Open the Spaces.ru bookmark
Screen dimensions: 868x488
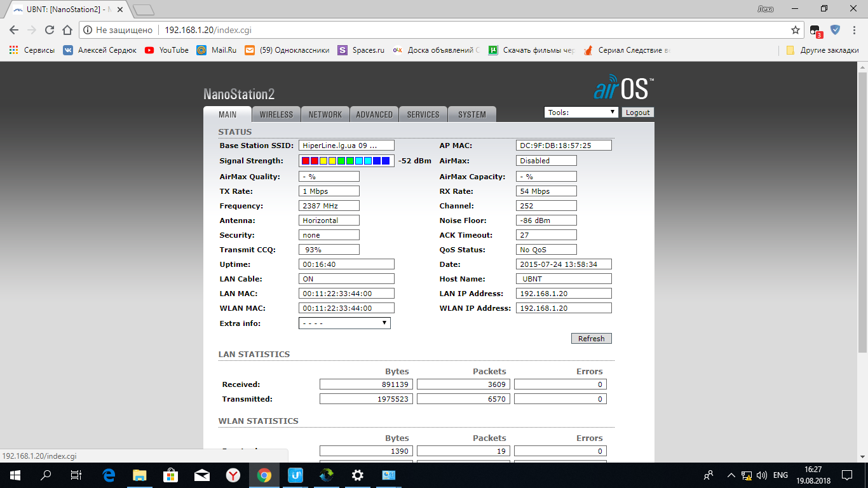[361, 50]
